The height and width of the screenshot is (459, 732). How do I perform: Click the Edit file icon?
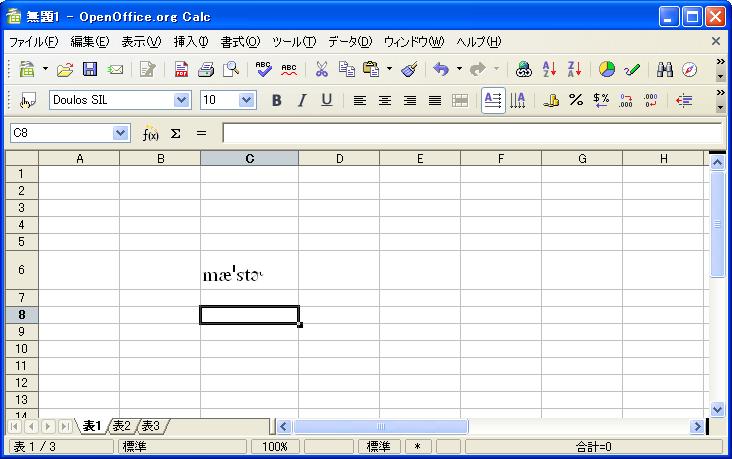[x=148, y=70]
